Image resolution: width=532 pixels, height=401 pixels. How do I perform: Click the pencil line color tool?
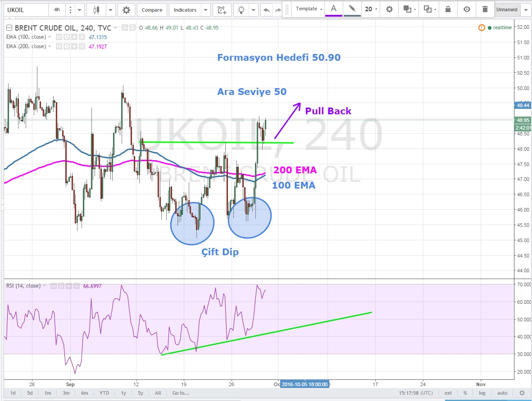(352, 9)
